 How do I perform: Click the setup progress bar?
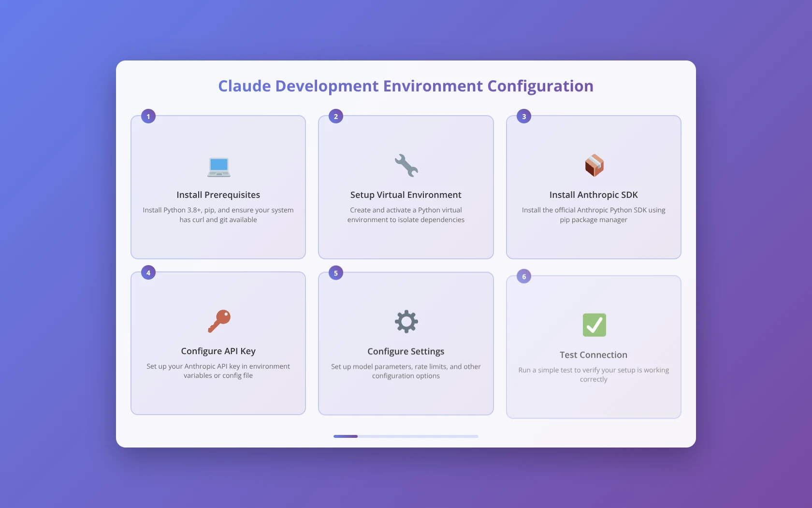[406, 436]
